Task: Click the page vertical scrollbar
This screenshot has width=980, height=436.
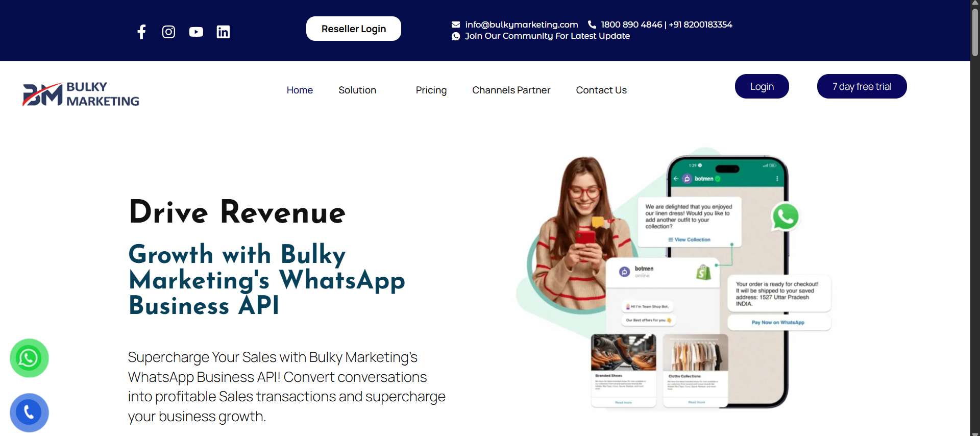Action: (x=975, y=218)
